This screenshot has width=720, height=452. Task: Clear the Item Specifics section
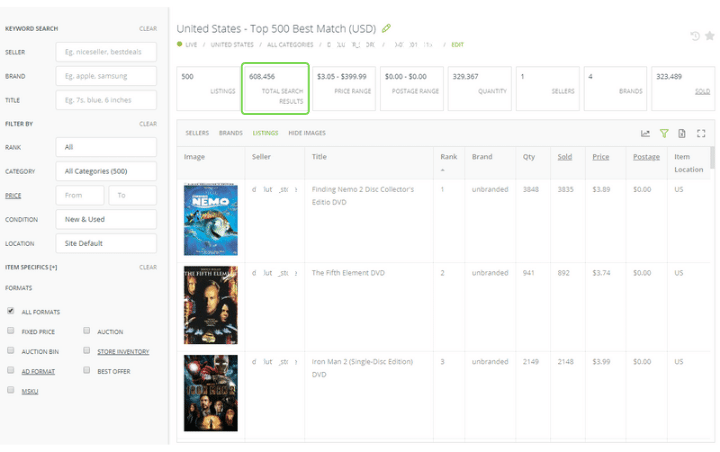coord(148,267)
